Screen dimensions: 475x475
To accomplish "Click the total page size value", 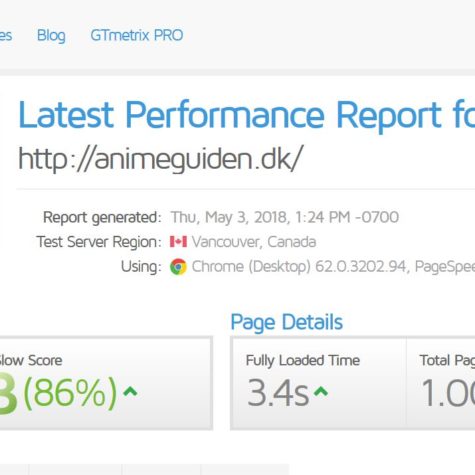I will 448,393.
